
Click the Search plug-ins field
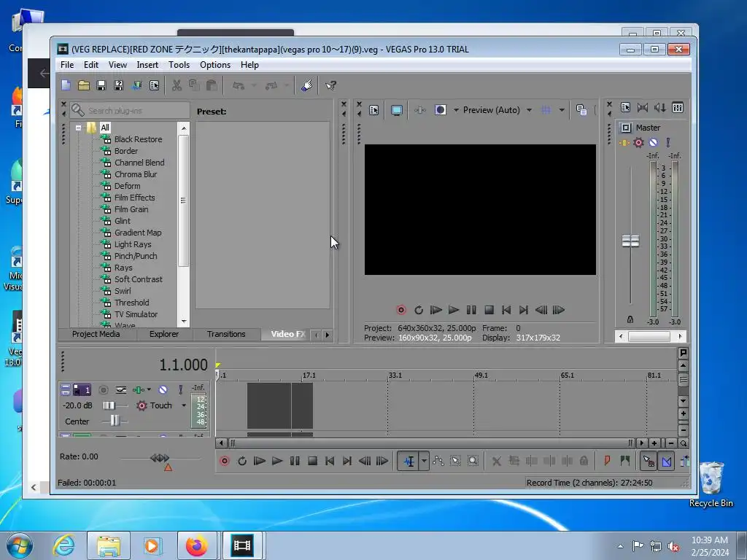tap(130, 111)
